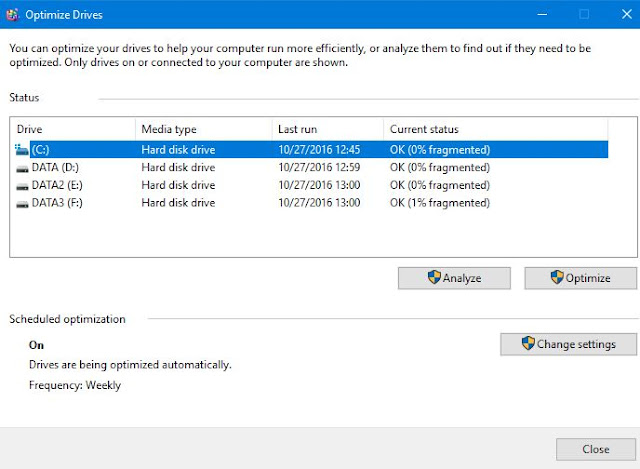The height and width of the screenshot is (469, 640).
Task: Click the DATA (D:) drive icon
Action: [x=22, y=169]
